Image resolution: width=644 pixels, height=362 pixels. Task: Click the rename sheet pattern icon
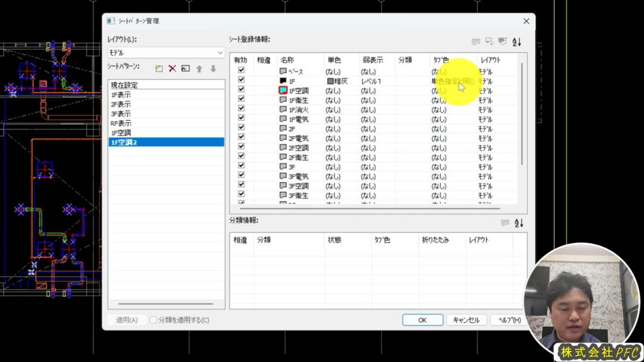pos(186,69)
